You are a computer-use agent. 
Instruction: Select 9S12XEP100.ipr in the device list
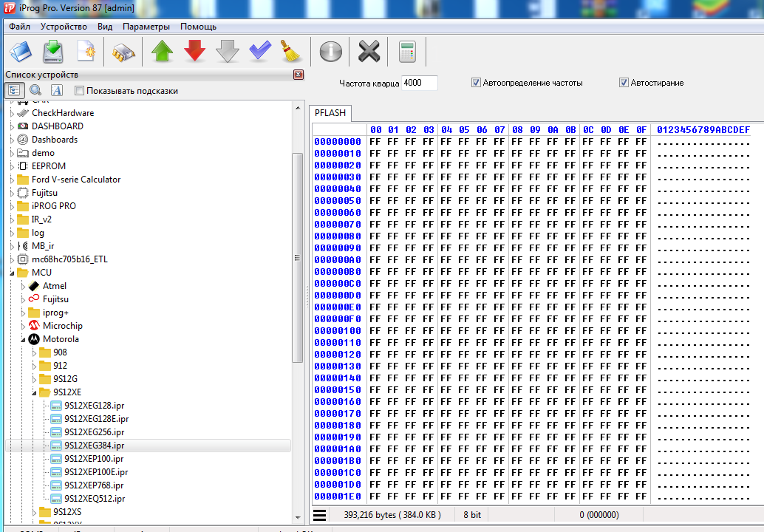click(94, 458)
